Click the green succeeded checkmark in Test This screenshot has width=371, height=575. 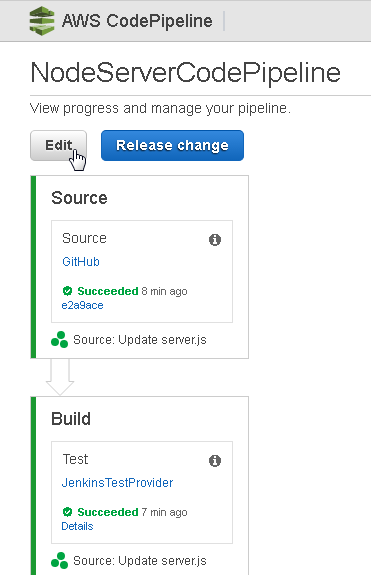tap(67, 512)
